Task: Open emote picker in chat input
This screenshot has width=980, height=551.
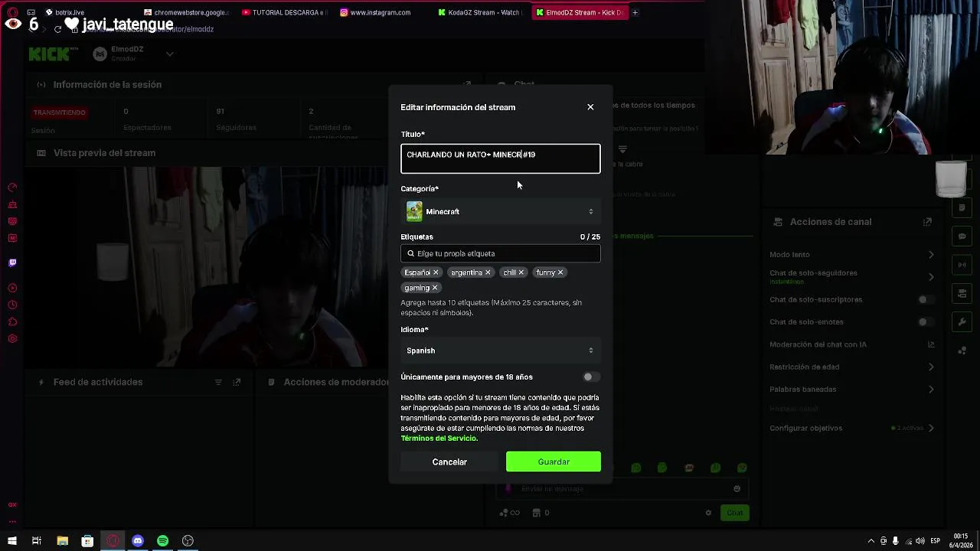Action: coord(737,488)
